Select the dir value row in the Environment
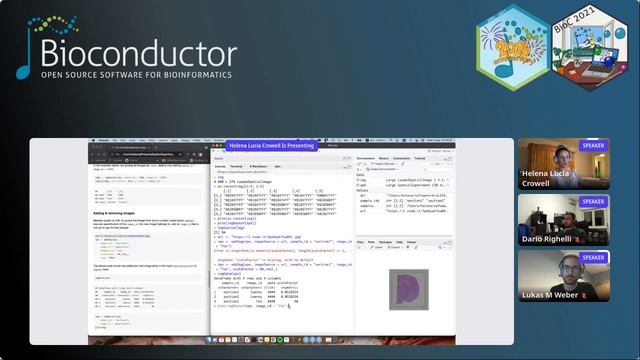This screenshot has height=360, width=640. [404, 196]
